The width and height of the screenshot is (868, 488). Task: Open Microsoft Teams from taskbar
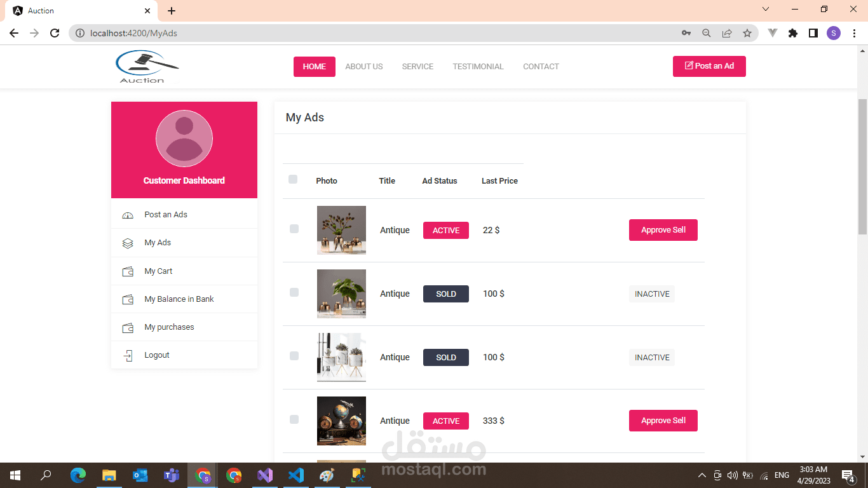click(x=172, y=475)
